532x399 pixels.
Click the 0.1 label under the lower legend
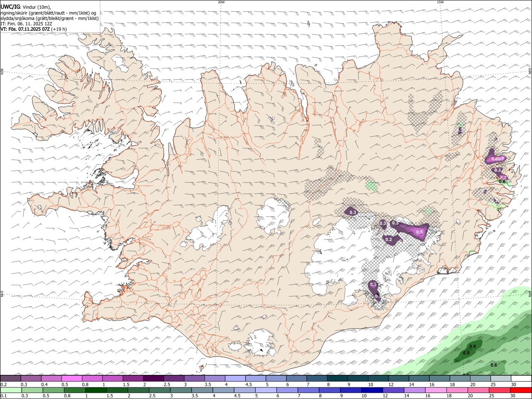click(x=3, y=396)
